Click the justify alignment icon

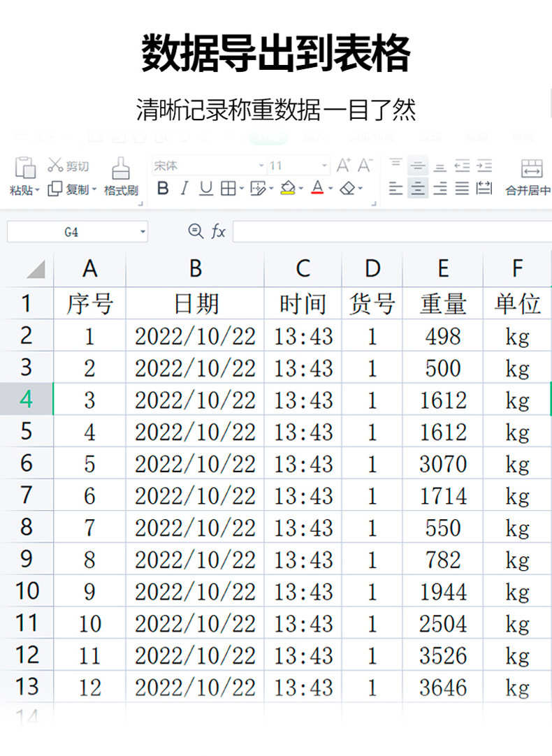click(462, 188)
